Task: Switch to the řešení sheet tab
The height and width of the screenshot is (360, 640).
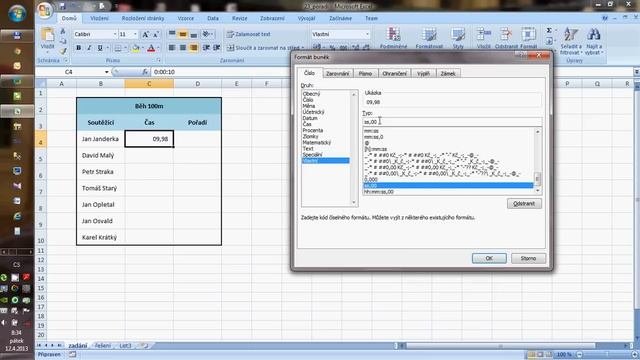Action: (x=102, y=345)
